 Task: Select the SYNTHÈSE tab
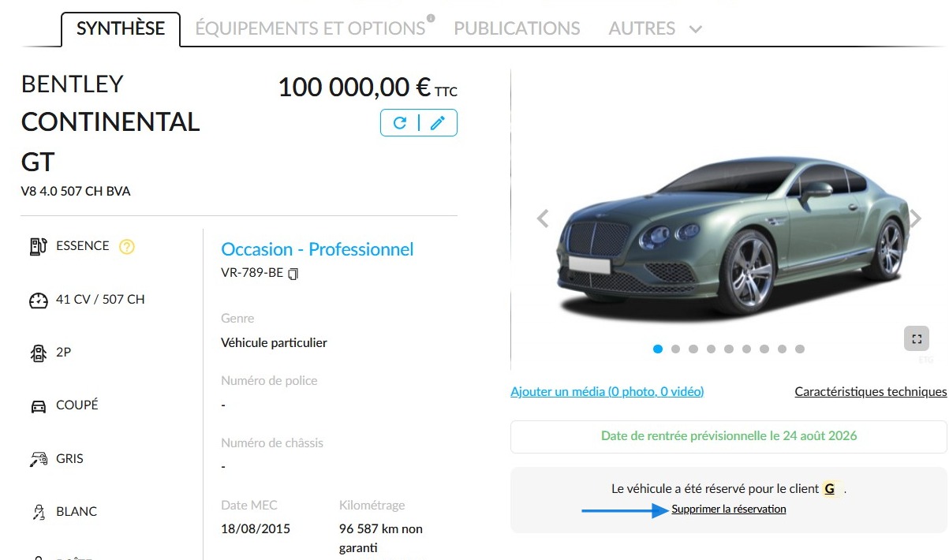pos(121,28)
